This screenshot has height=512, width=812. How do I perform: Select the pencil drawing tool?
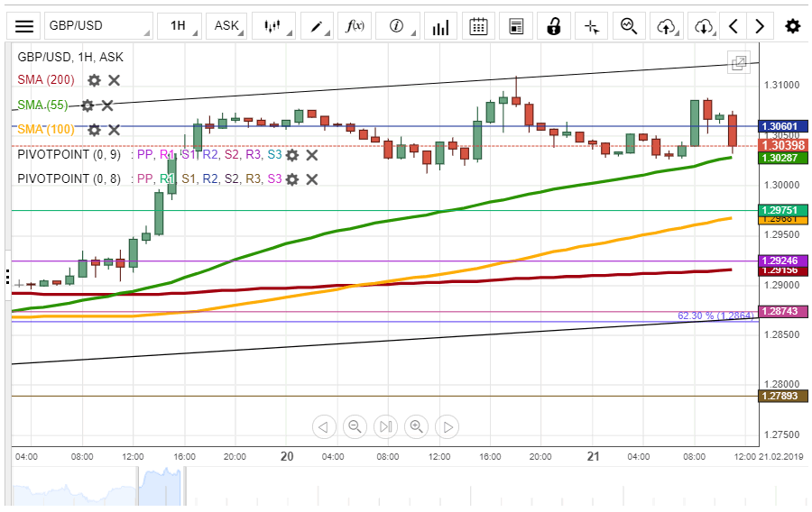318,26
